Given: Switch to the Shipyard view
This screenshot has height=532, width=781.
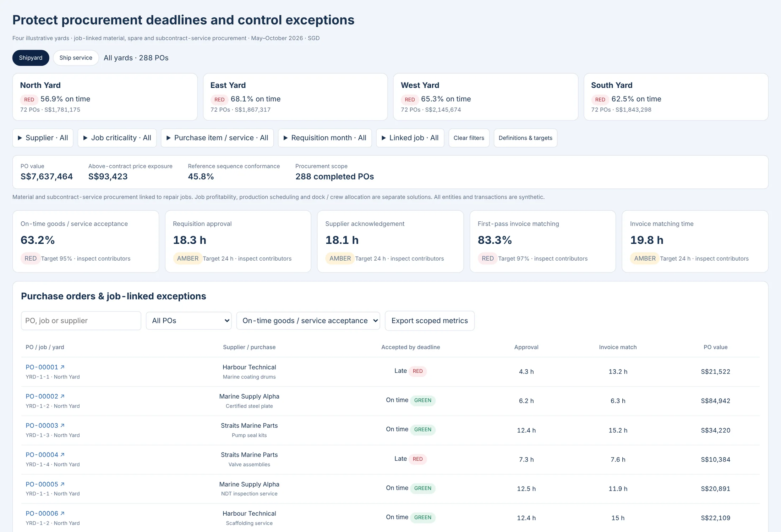Looking at the screenshot, I should pos(31,58).
